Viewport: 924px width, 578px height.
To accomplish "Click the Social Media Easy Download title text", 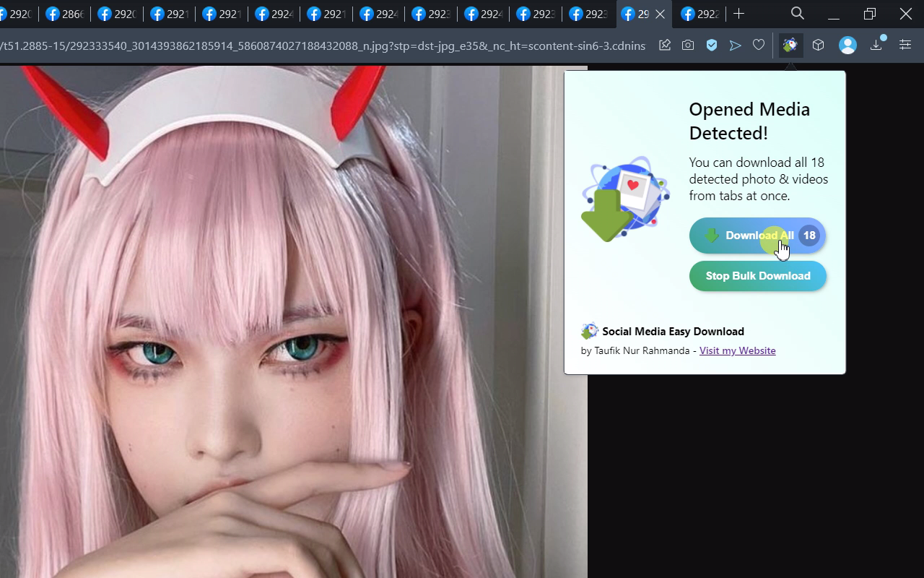I will point(673,331).
